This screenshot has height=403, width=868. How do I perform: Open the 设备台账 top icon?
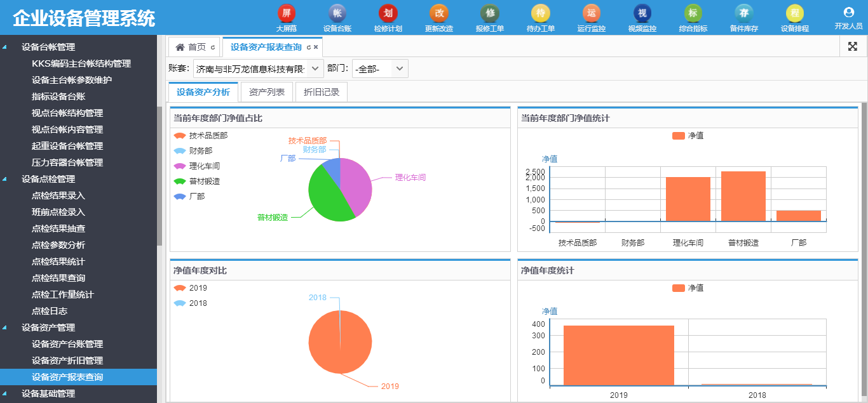click(x=337, y=18)
